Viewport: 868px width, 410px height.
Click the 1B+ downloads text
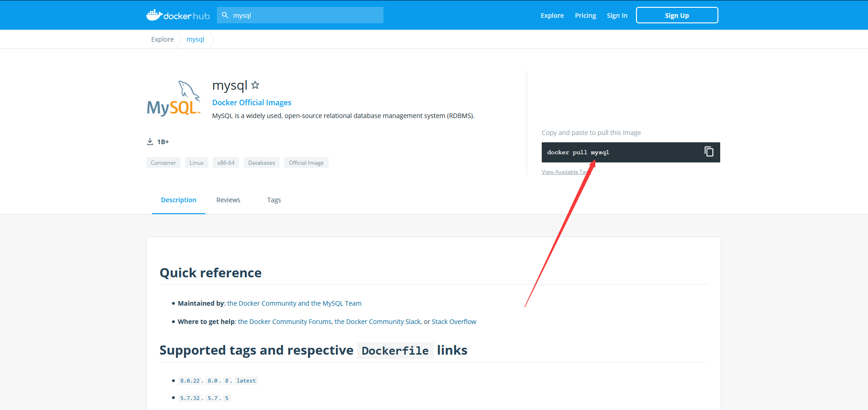click(x=163, y=142)
